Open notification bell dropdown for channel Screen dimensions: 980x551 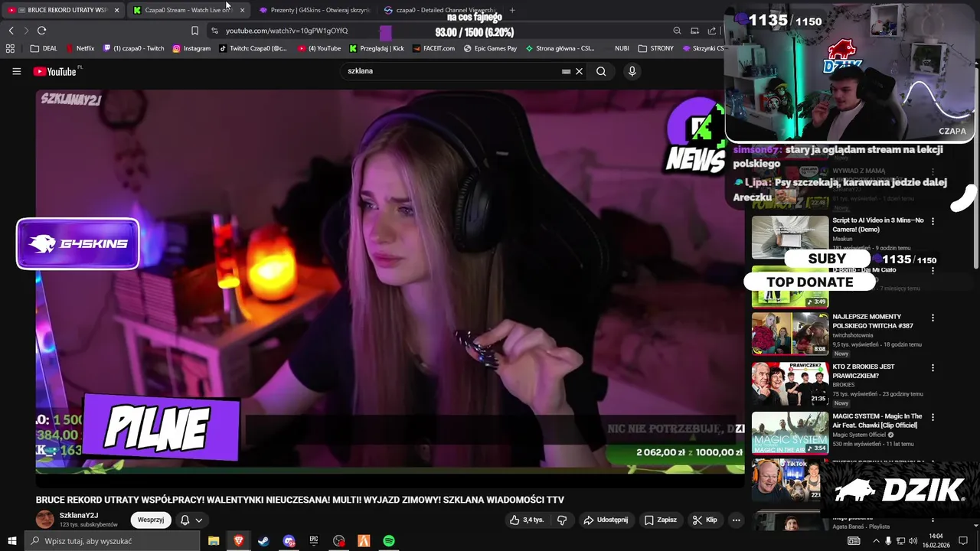[x=191, y=520]
